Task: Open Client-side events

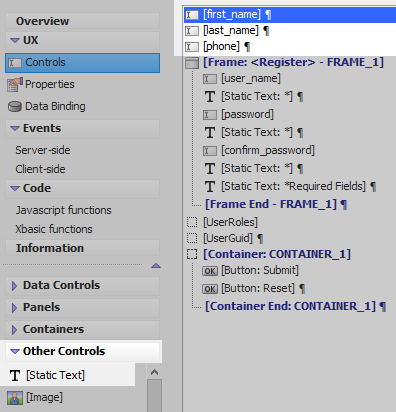Action: (x=40, y=169)
